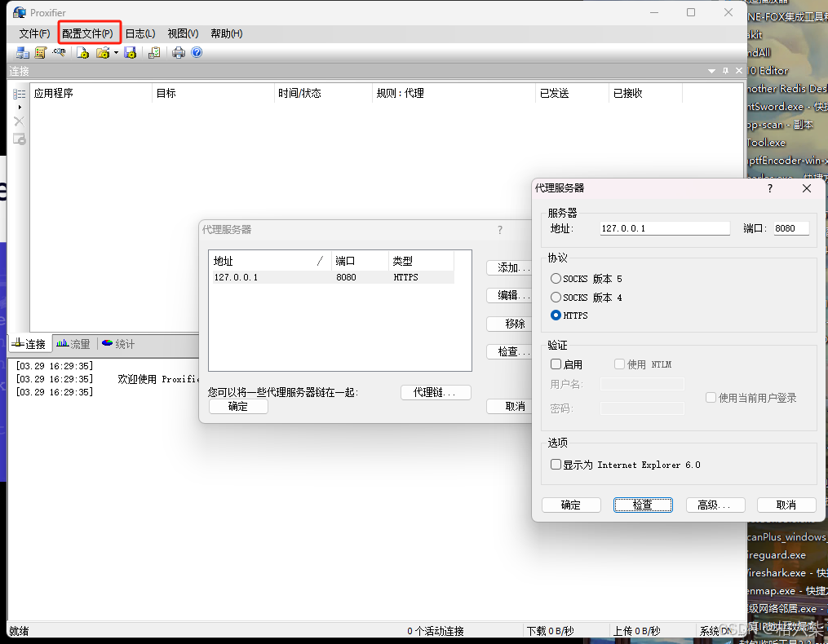
Task: Select SOCKS 版本 5 protocol
Action: pos(556,278)
